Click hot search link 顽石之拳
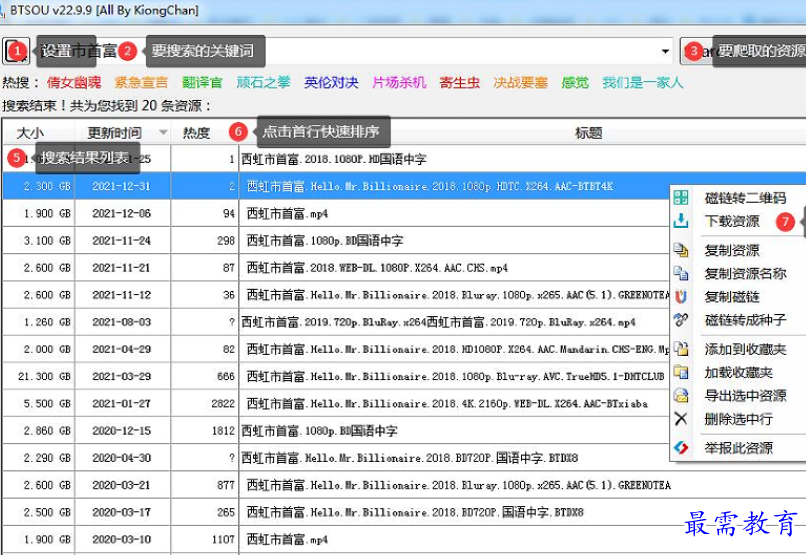The height and width of the screenshot is (555, 806). pos(263,82)
